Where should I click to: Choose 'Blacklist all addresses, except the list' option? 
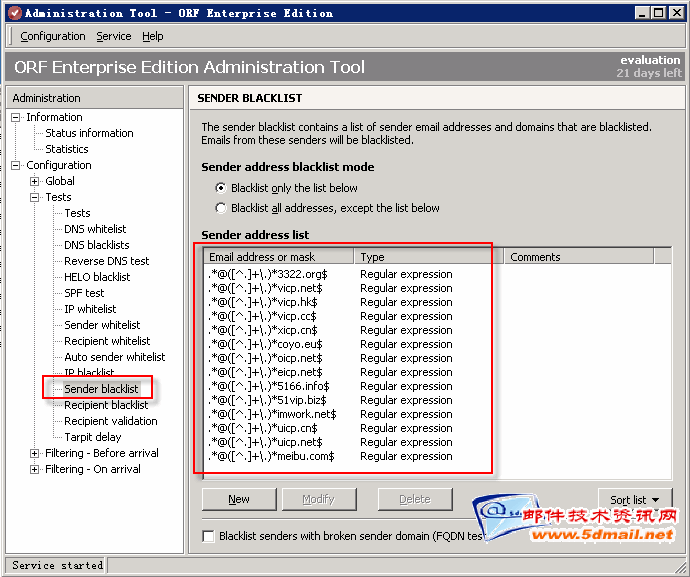pyautogui.click(x=221, y=208)
